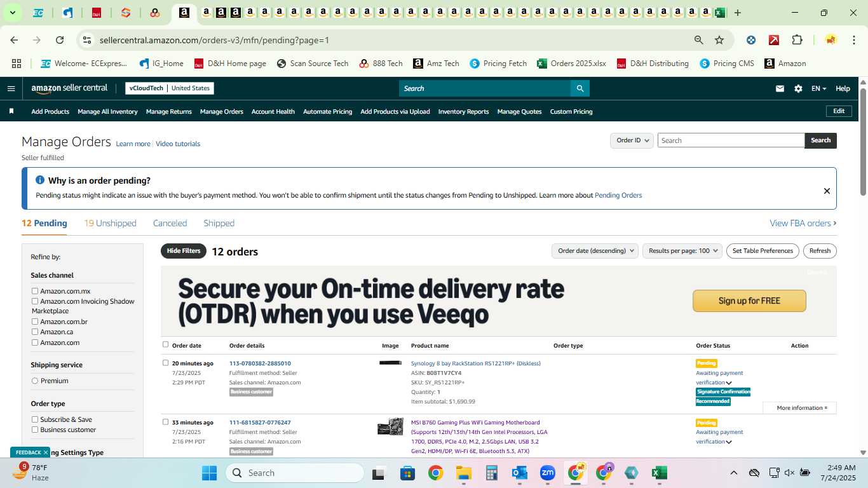Open the View FBA orders link

803,223
